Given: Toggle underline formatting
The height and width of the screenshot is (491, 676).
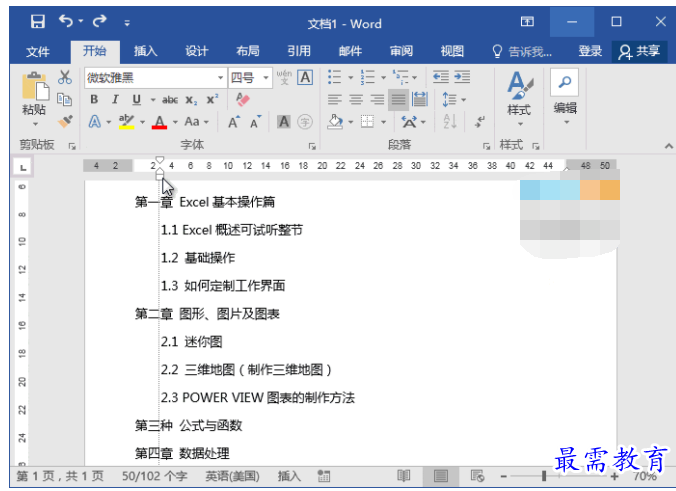Looking at the screenshot, I should 137,100.
